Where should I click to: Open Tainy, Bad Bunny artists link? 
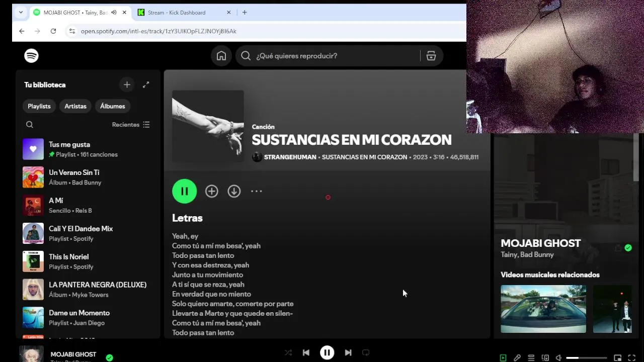[x=527, y=255]
